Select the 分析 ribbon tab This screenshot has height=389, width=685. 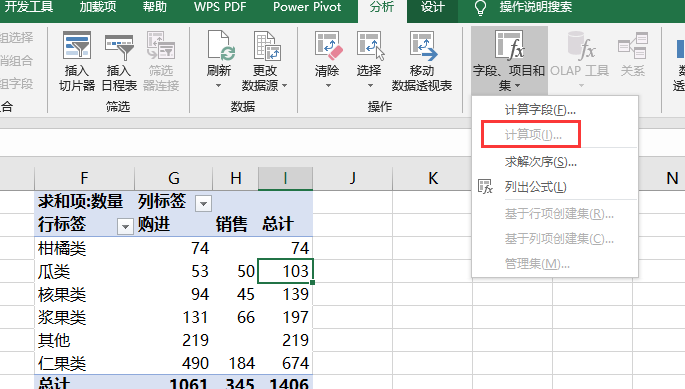point(382,7)
